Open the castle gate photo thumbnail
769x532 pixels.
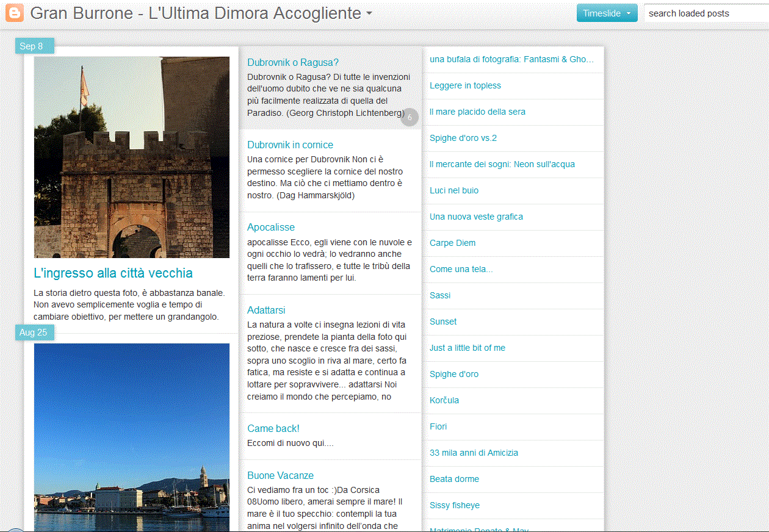pyautogui.click(x=132, y=157)
